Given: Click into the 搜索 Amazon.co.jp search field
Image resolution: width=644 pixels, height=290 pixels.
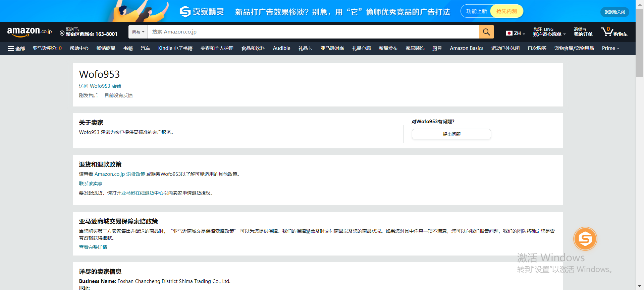Looking at the screenshot, I should click(x=313, y=32).
